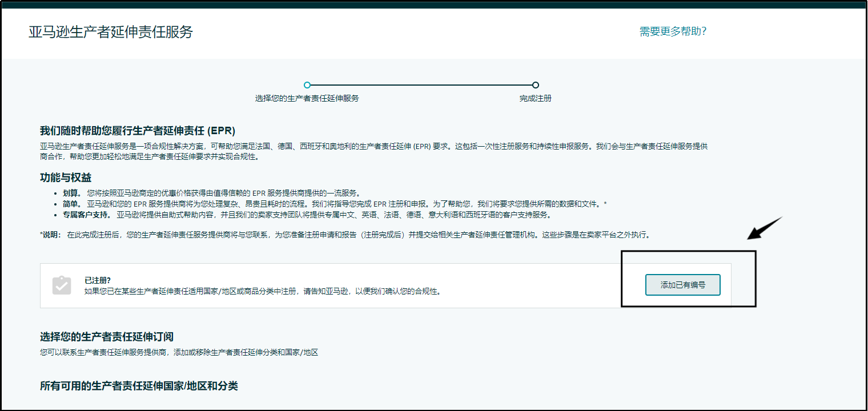The width and height of the screenshot is (868, 411).
Task: Click the 已注册? heading text
Action: coord(98,280)
